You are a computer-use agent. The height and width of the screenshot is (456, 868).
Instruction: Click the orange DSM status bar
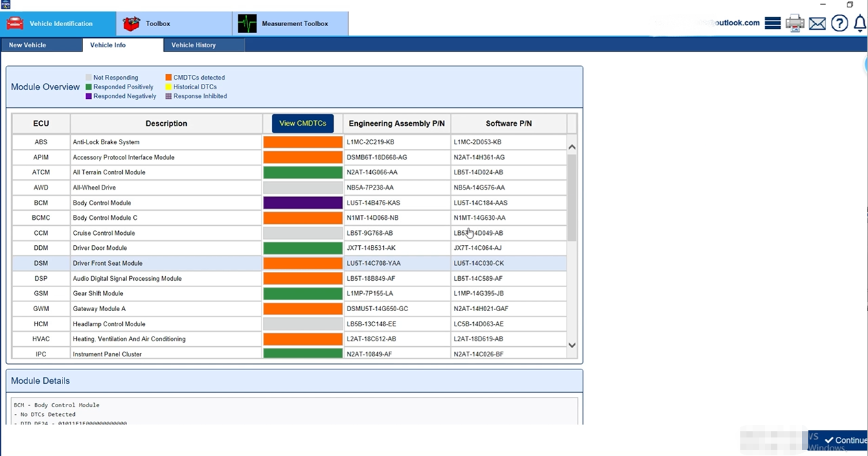[302, 263]
